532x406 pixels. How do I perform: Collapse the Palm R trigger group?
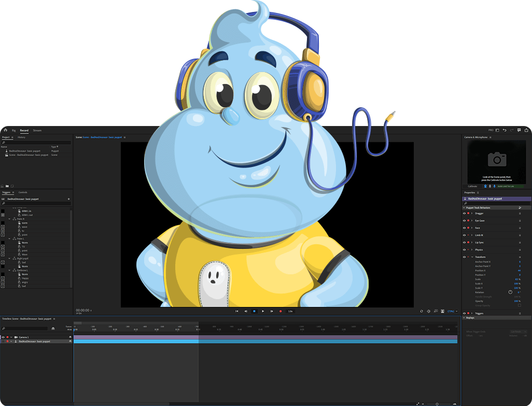click(9, 219)
